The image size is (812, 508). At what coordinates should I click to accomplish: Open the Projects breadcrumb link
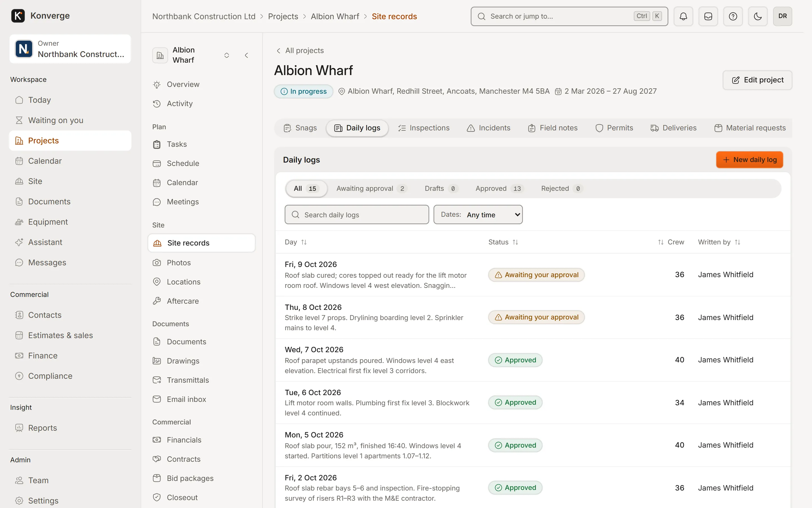283,16
